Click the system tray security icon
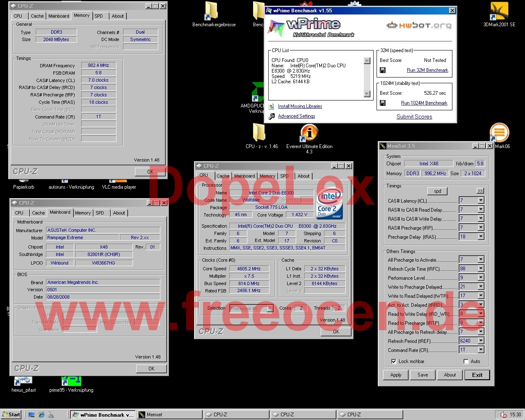The height and width of the screenshot is (420, 525). 503,415
